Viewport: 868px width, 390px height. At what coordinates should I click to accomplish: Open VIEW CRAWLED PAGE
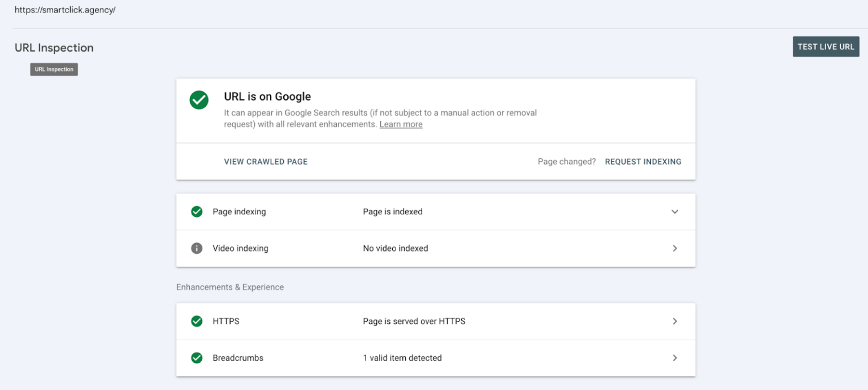point(266,162)
